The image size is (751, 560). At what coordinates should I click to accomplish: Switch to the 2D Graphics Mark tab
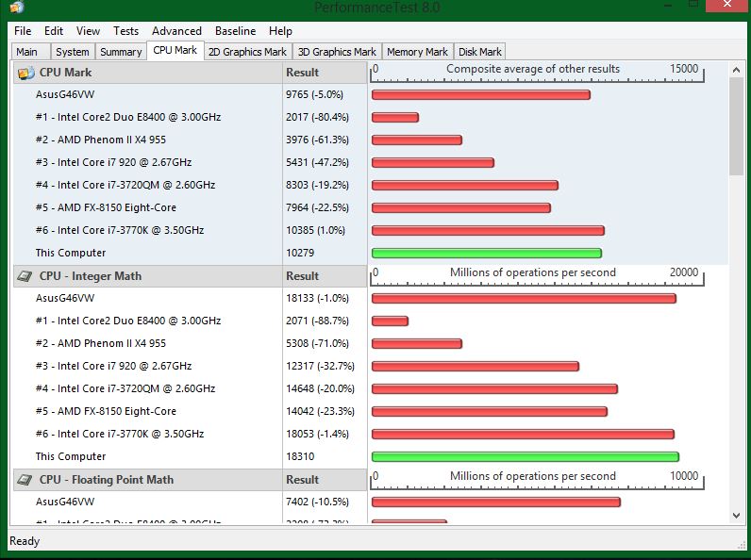coord(247,52)
